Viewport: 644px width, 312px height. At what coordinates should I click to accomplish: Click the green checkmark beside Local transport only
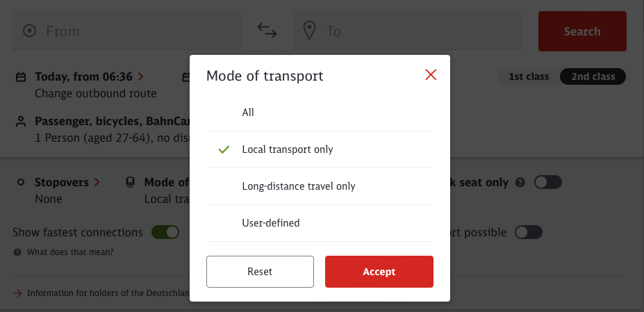click(224, 149)
